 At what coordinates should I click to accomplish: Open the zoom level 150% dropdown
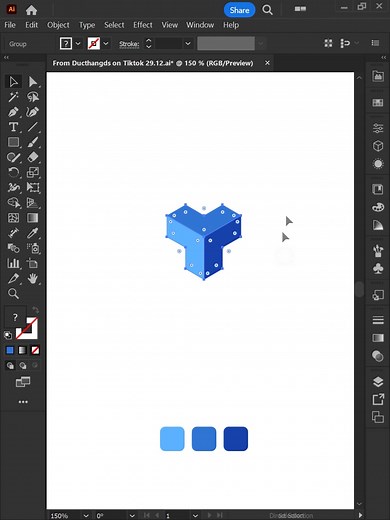[x=86, y=516]
